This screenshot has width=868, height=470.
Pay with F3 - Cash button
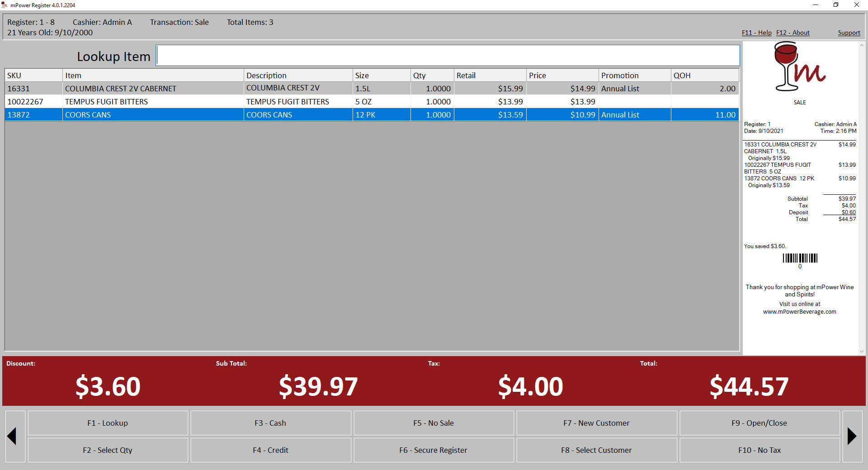pyautogui.click(x=270, y=423)
